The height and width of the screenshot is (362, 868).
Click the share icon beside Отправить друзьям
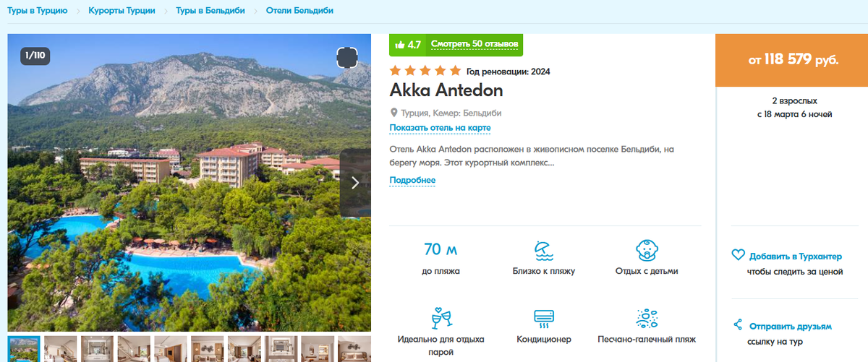[x=738, y=324]
